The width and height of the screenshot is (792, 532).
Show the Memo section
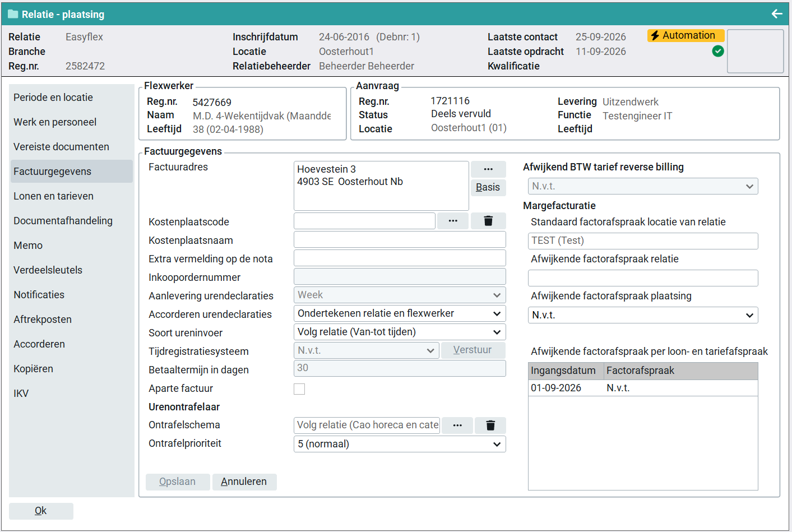point(72,246)
